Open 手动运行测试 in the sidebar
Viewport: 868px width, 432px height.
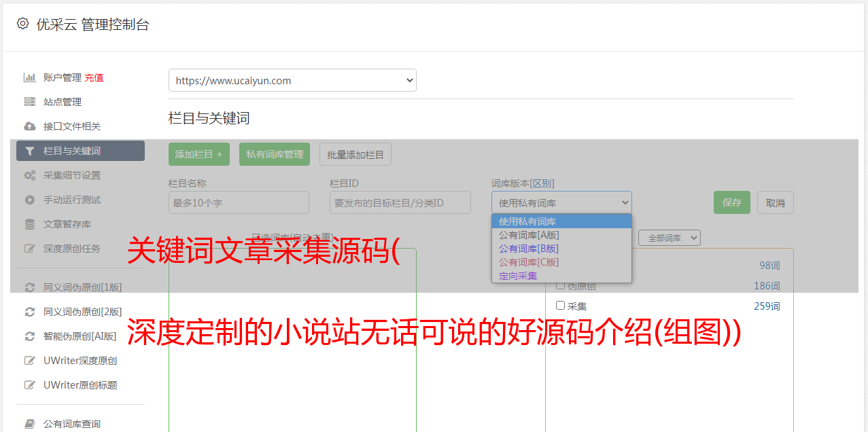[x=72, y=200]
